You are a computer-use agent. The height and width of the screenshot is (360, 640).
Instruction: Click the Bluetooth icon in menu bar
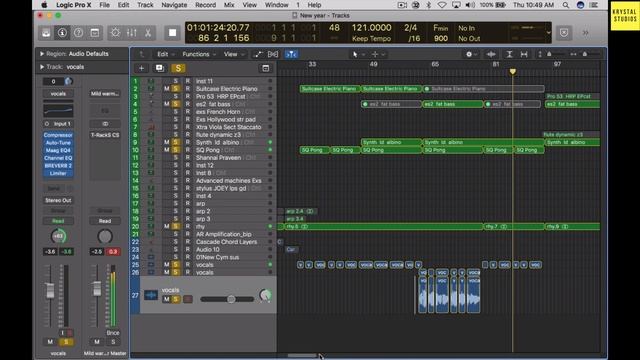click(429, 5)
